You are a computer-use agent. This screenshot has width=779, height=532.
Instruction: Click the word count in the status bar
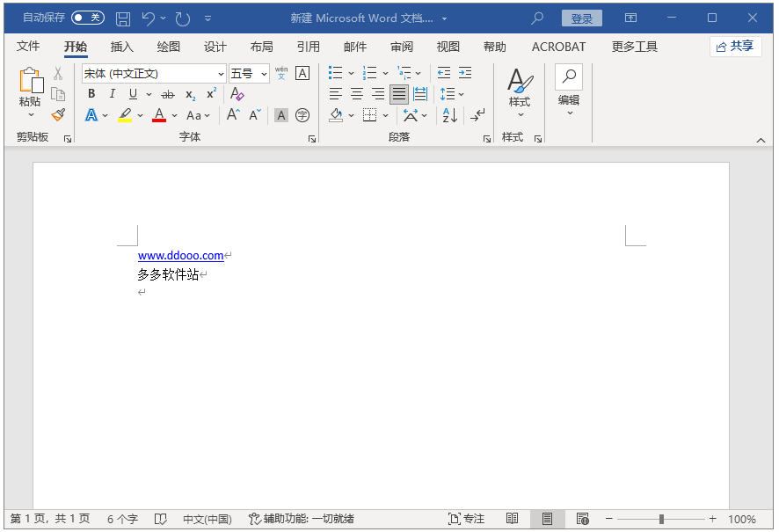122,519
